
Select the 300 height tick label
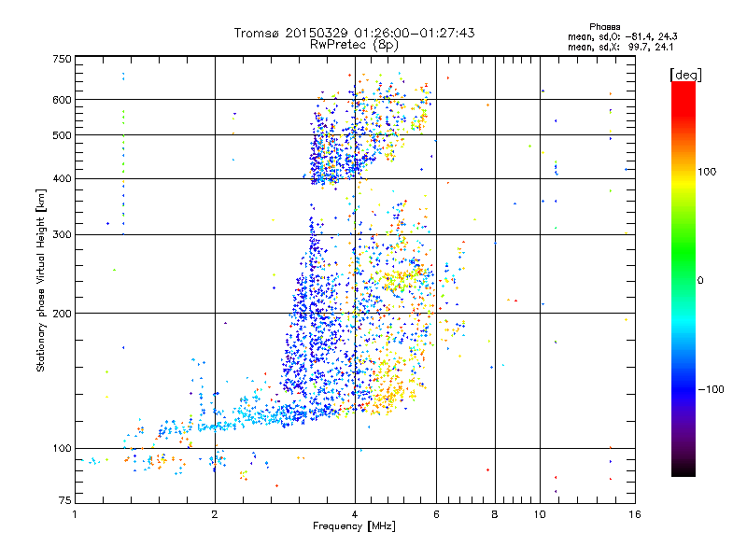click(62, 234)
